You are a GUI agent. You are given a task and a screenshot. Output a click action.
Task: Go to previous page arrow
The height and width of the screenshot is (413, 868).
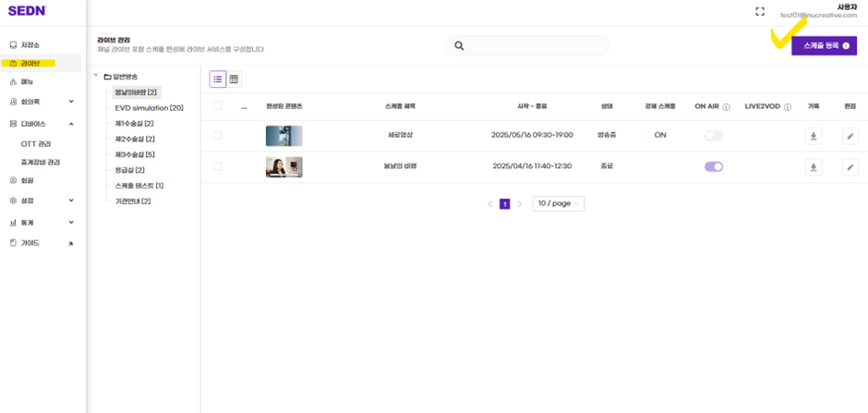point(490,204)
